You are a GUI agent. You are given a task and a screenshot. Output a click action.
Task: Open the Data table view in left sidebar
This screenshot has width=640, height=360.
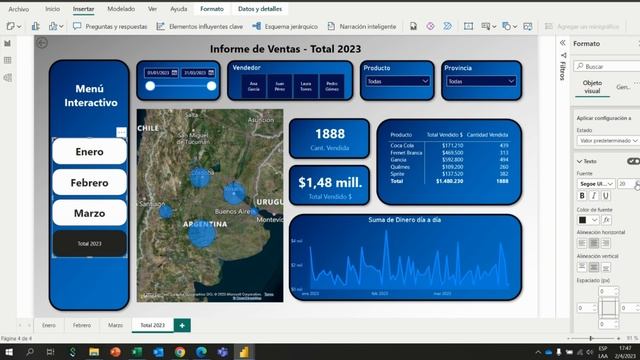tap(7, 60)
